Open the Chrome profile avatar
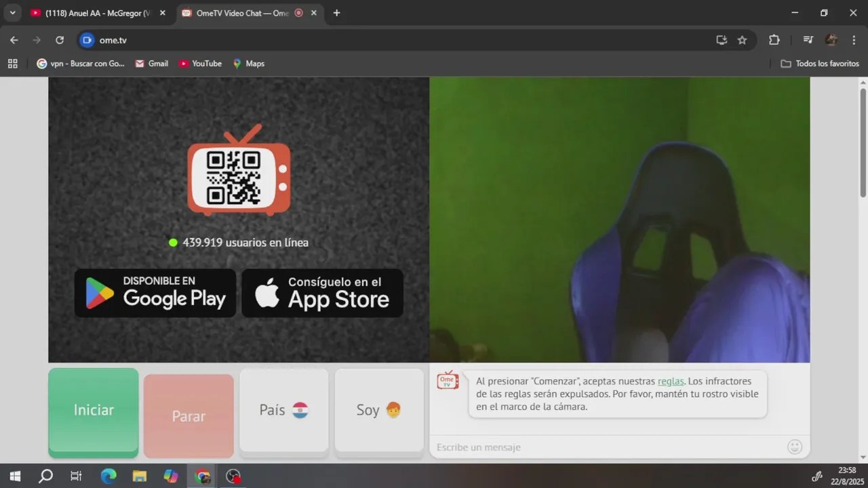868x488 pixels. point(831,40)
